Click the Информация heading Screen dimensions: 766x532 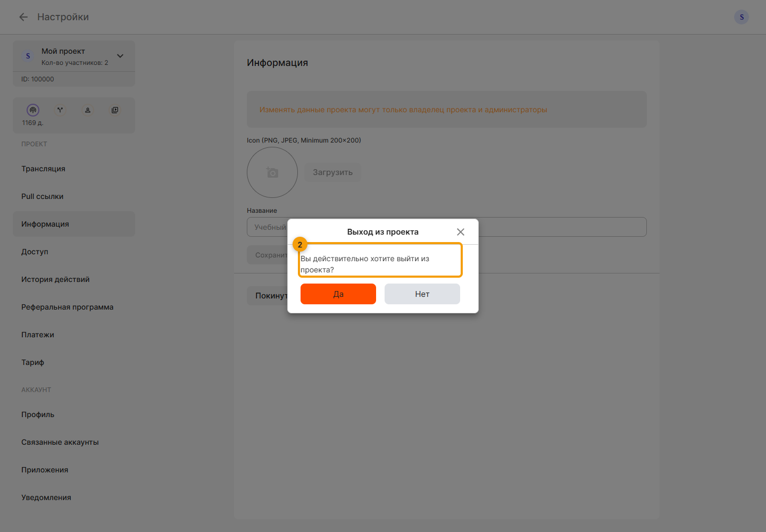[278, 63]
